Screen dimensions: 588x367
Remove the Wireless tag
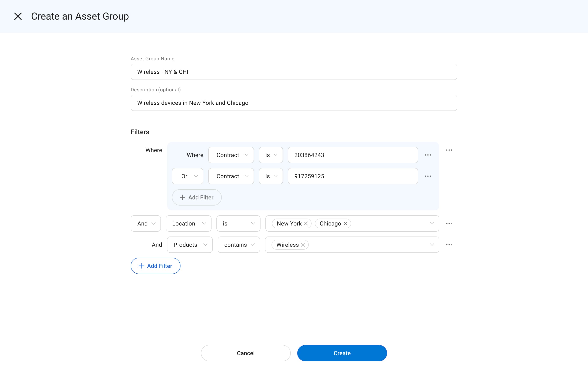[x=303, y=245]
